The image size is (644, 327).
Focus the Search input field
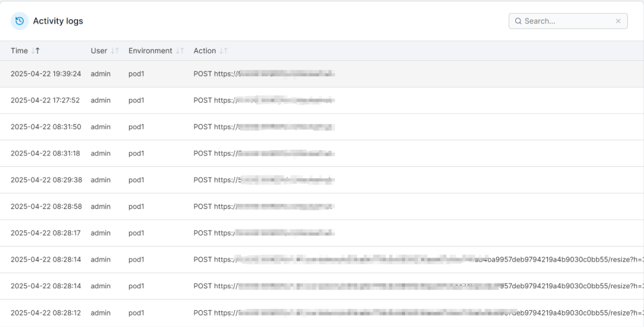click(566, 21)
